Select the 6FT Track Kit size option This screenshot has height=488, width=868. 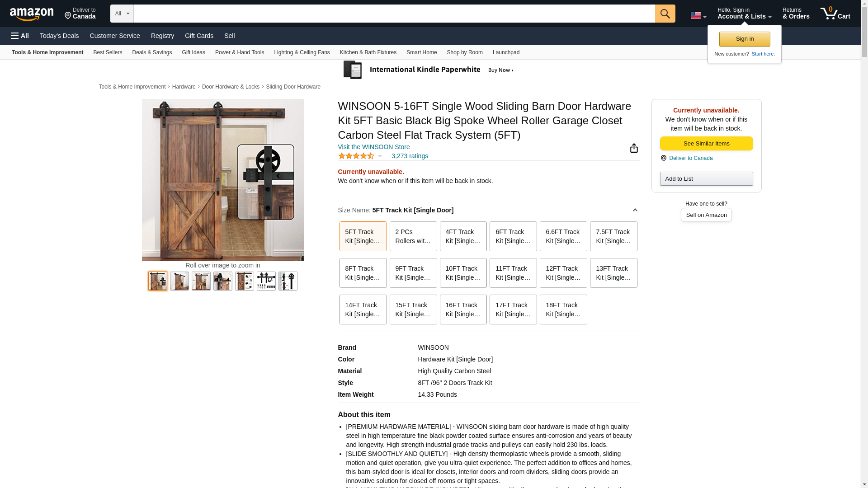[513, 236]
